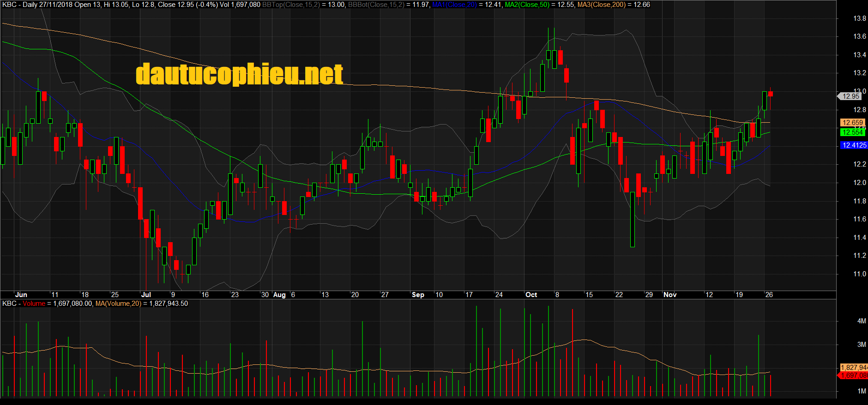This screenshot has width=868, height=405.
Task: Click the MA(Volume,20) label in the volume pane
Action: [118, 304]
